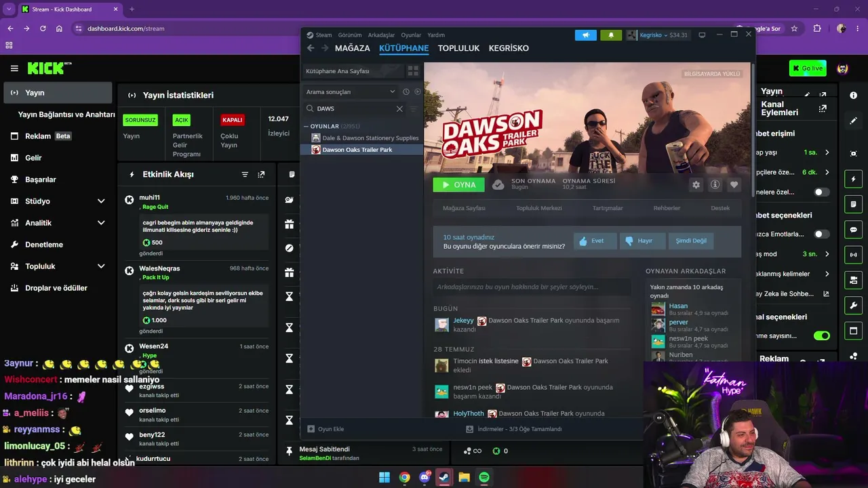Open Gelir page in Kick sidebar
This screenshot has height=488, width=868.
tap(33, 158)
